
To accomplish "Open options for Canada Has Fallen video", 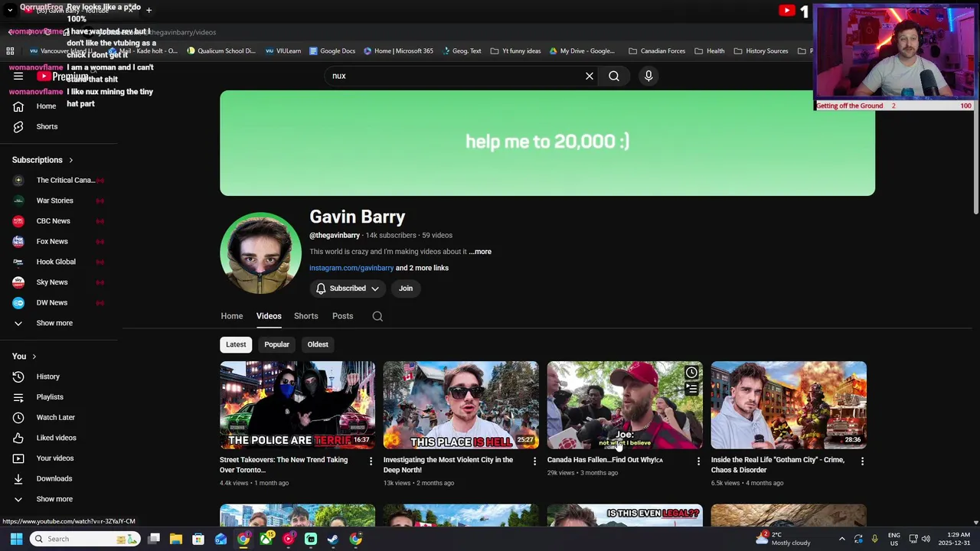I will point(698,461).
